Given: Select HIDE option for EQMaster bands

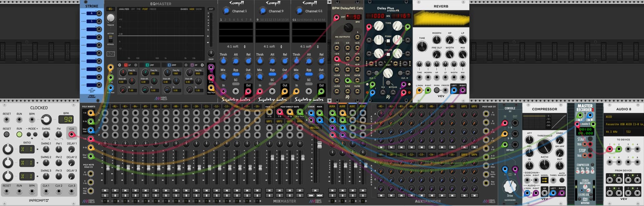Looking at the screenshot, I should pos(192,9).
